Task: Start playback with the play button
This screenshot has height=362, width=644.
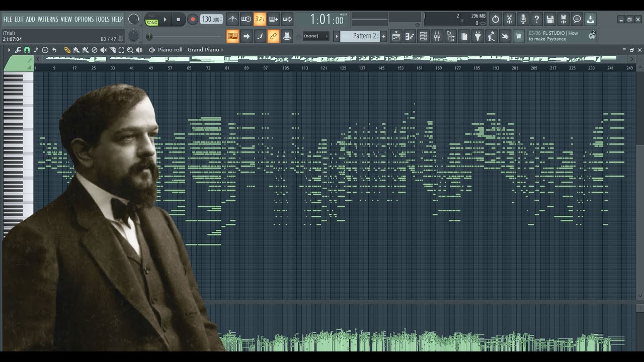Action: tap(165, 20)
